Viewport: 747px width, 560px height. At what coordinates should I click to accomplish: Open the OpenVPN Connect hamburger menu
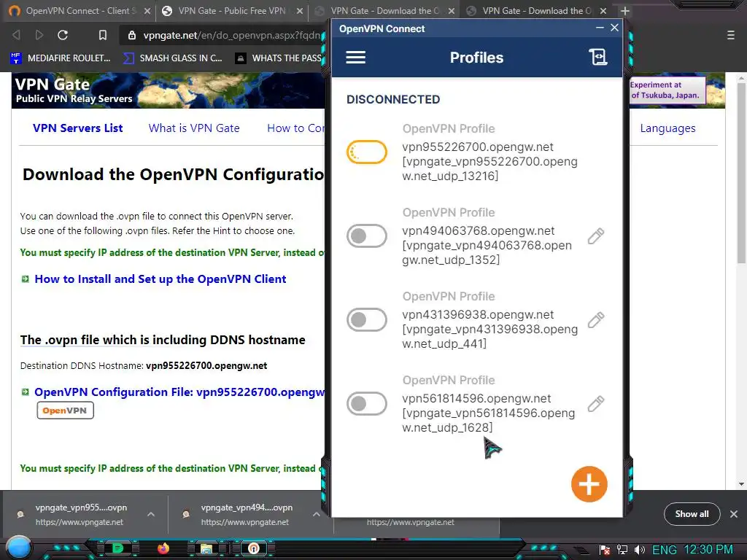pyautogui.click(x=355, y=58)
